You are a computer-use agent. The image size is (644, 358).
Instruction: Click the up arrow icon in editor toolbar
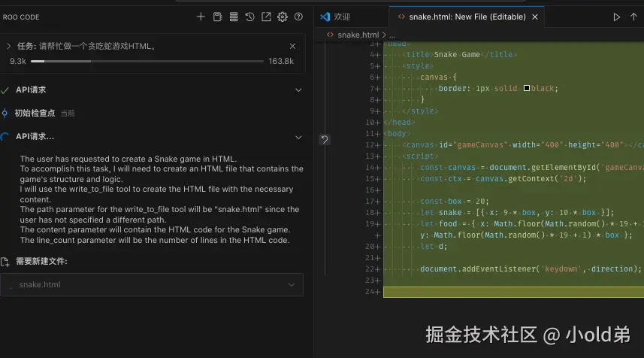633,17
